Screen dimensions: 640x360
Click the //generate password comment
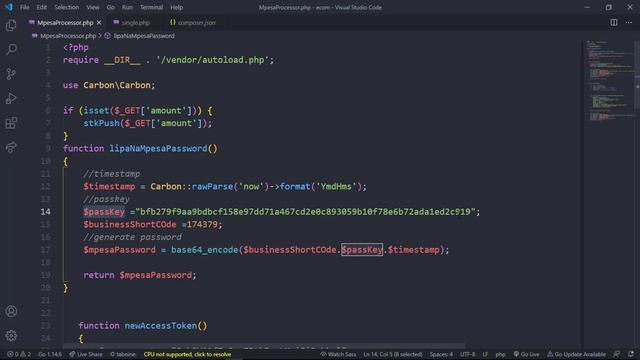[x=132, y=237]
